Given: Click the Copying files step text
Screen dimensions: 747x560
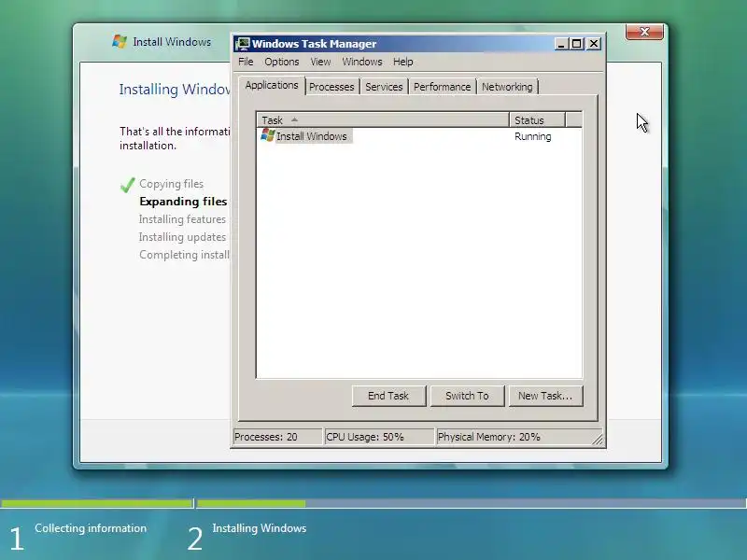Looking at the screenshot, I should [x=171, y=184].
